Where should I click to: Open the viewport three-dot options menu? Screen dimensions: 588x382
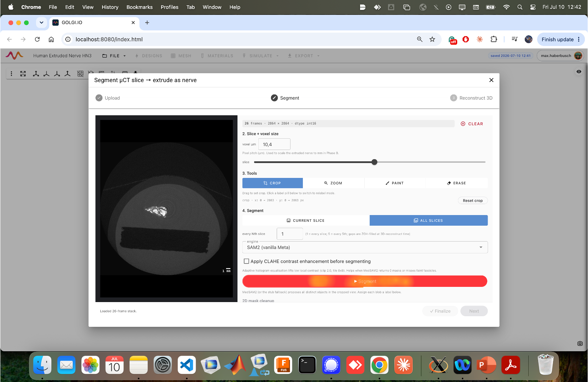click(11, 74)
